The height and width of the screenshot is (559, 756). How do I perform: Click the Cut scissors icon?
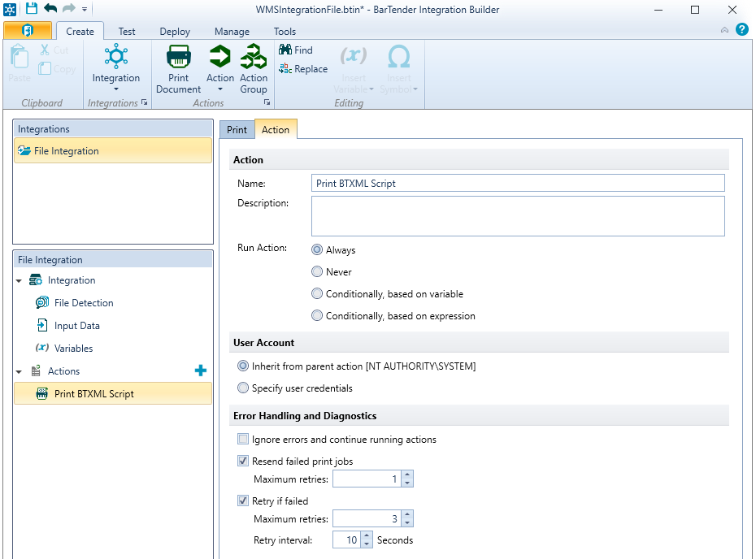coord(45,50)
